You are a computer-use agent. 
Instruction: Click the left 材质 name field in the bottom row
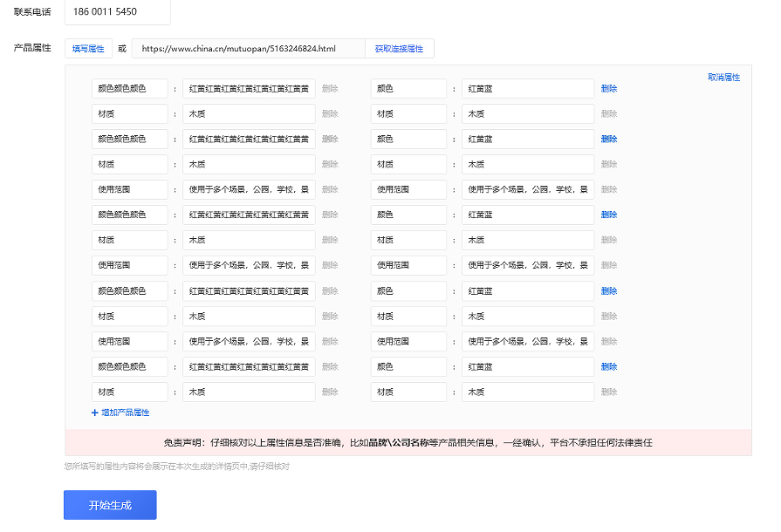coord(129,392)
